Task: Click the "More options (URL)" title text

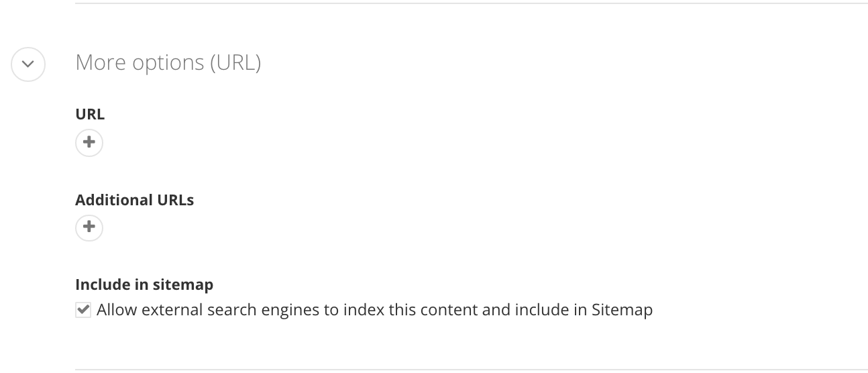Action: 168,62
